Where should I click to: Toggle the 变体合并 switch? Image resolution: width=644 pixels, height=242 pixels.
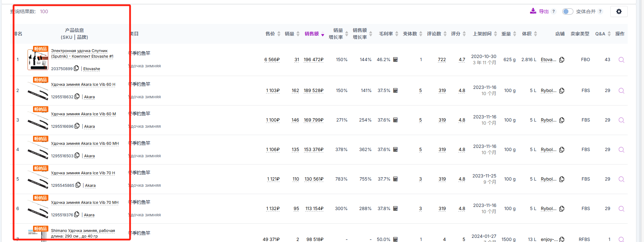tap(567, 11)
